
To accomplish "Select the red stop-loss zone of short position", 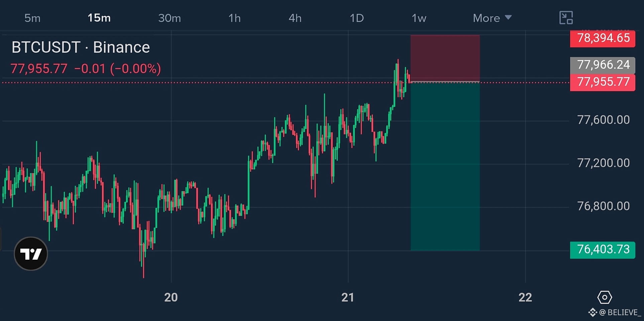I will (x=445, y=58).
